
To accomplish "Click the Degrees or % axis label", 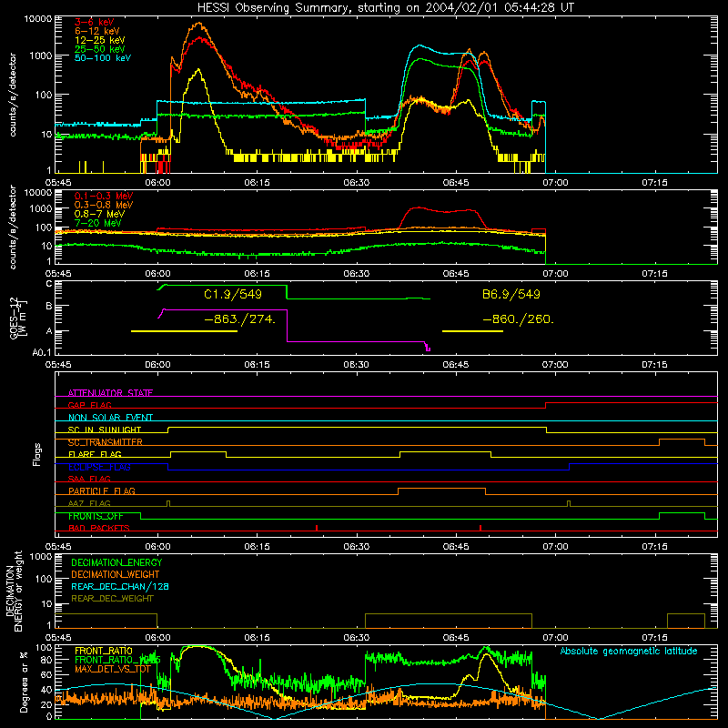I will (24, 682).
